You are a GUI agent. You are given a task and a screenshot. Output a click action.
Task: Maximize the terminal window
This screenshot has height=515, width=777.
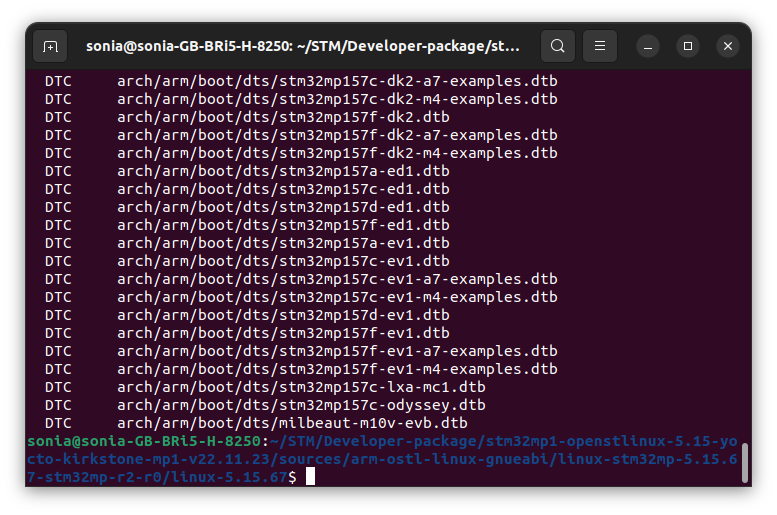click(x=688, y=47)
